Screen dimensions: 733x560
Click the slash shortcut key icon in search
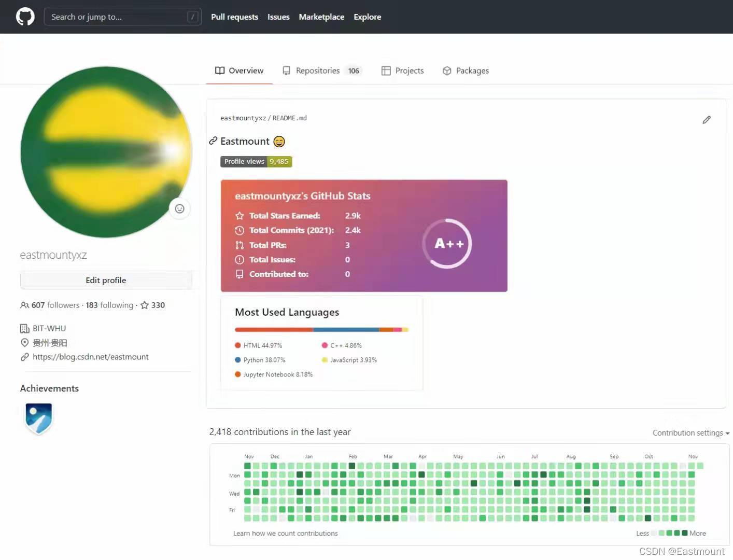click(x=192, y=17)
